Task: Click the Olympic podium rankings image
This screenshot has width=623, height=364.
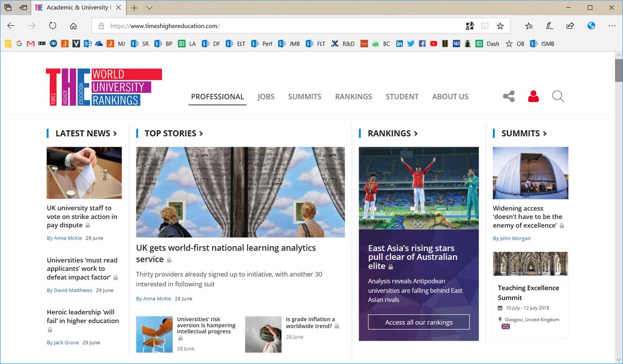Action: point(419,188)
